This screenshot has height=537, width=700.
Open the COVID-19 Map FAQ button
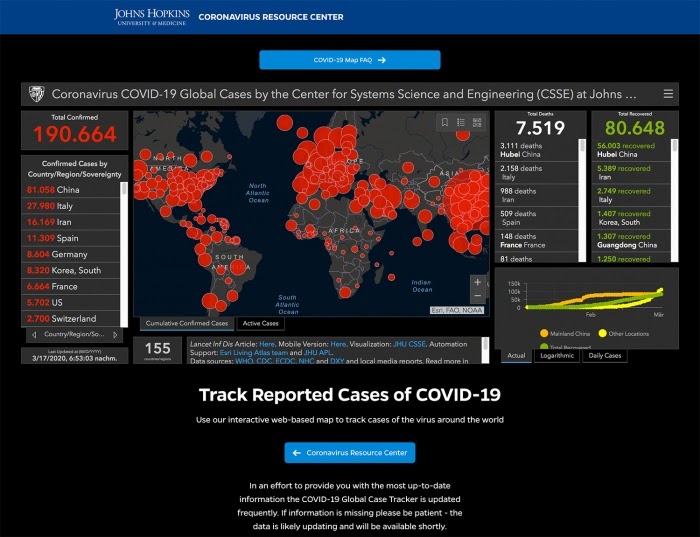click(350, 60)
